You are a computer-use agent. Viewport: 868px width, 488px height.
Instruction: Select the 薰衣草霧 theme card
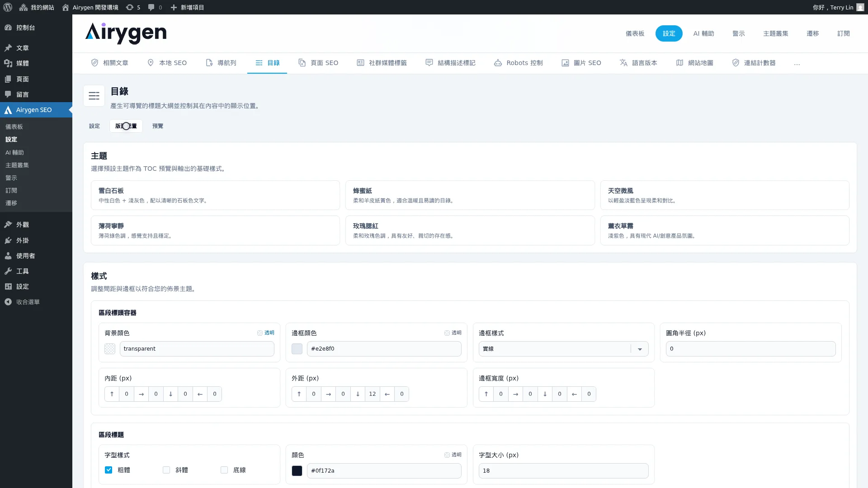pos(725,230)
